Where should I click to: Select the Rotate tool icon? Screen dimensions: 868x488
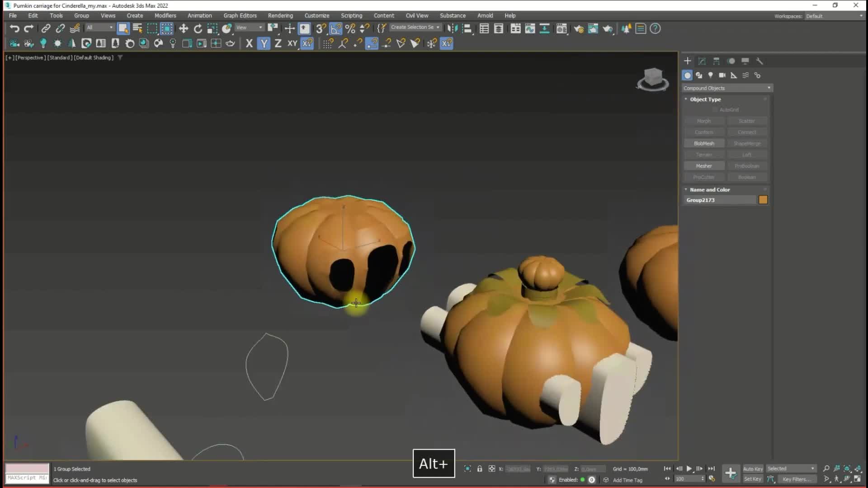[x=198, y=29]
